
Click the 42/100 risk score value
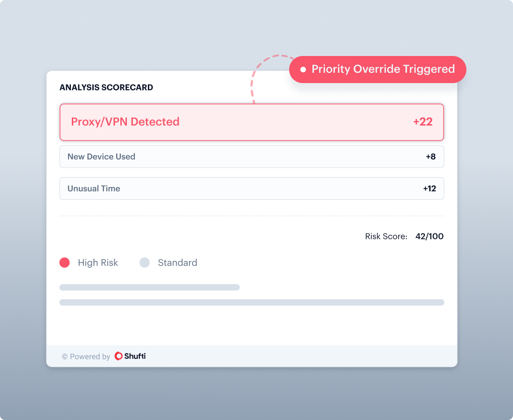pyautogui.click(x=429, y=236)
